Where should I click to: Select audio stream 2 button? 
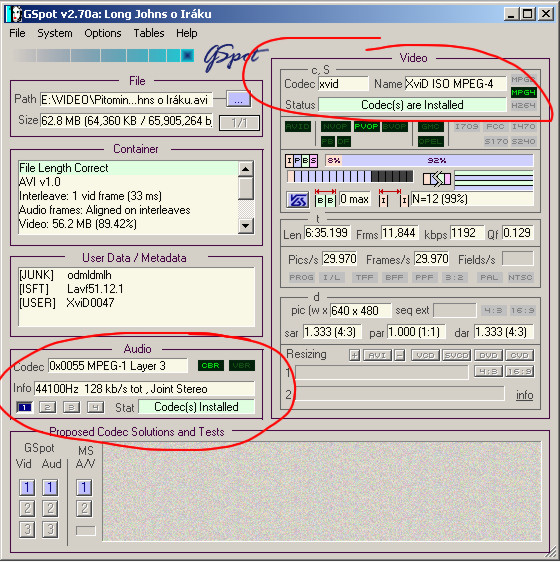coord(47,408)
